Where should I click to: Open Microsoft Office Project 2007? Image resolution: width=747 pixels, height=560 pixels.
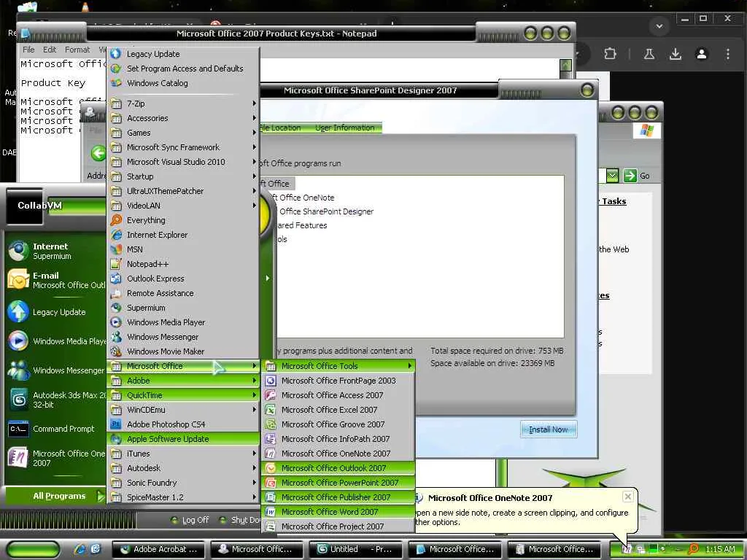338,526
